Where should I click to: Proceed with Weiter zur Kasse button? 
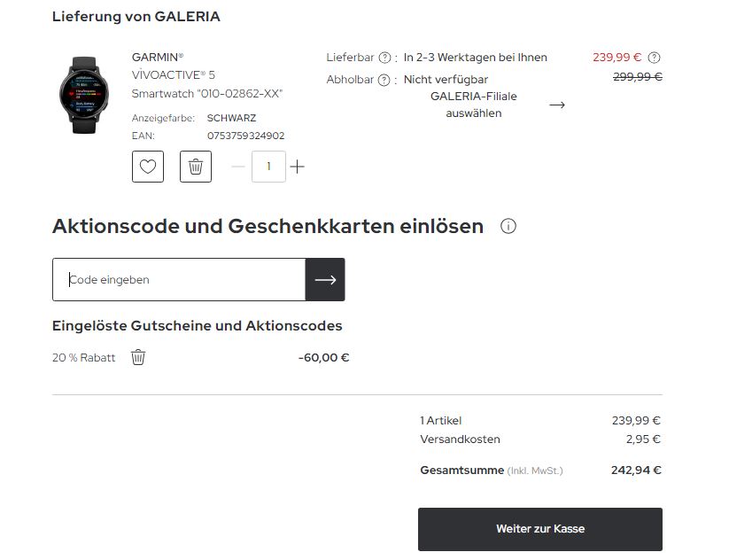click(x=540, y=529)
